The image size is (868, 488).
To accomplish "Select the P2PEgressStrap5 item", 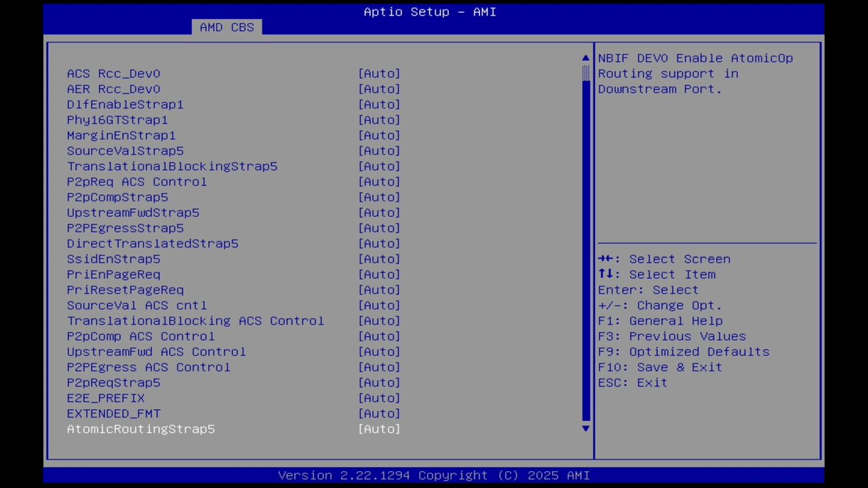I will [379, 228].
